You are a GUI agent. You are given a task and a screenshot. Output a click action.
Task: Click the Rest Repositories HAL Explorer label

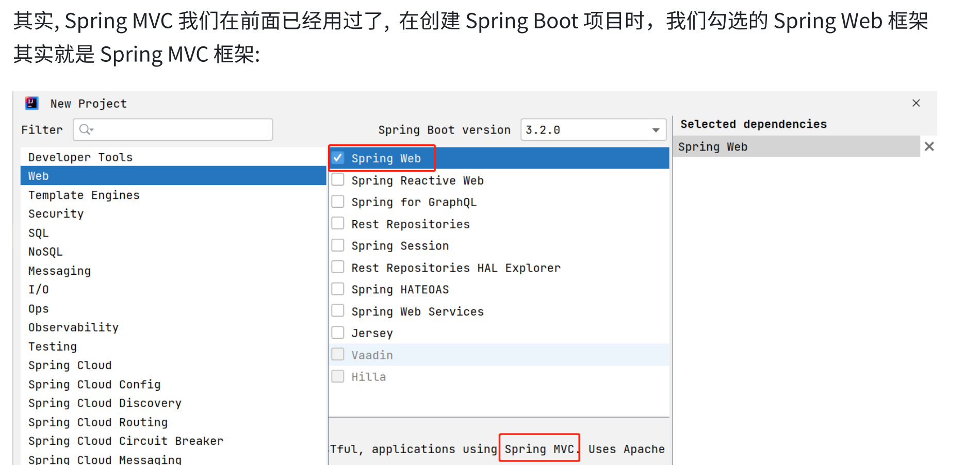[455, 268]
